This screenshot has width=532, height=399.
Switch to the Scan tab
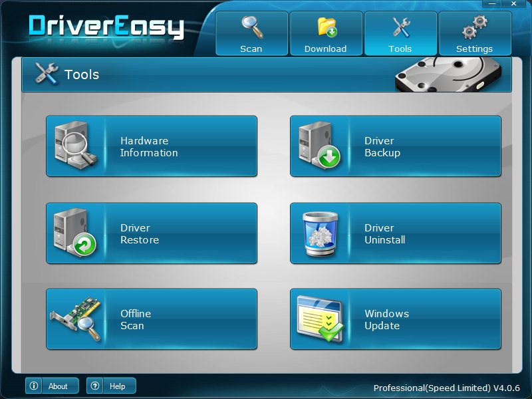251,33
